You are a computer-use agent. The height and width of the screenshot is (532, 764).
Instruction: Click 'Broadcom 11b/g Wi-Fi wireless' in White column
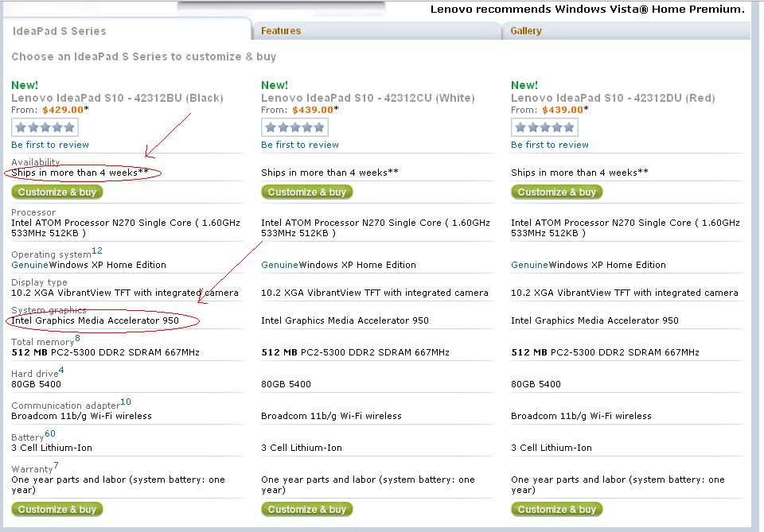click(331, 416)
